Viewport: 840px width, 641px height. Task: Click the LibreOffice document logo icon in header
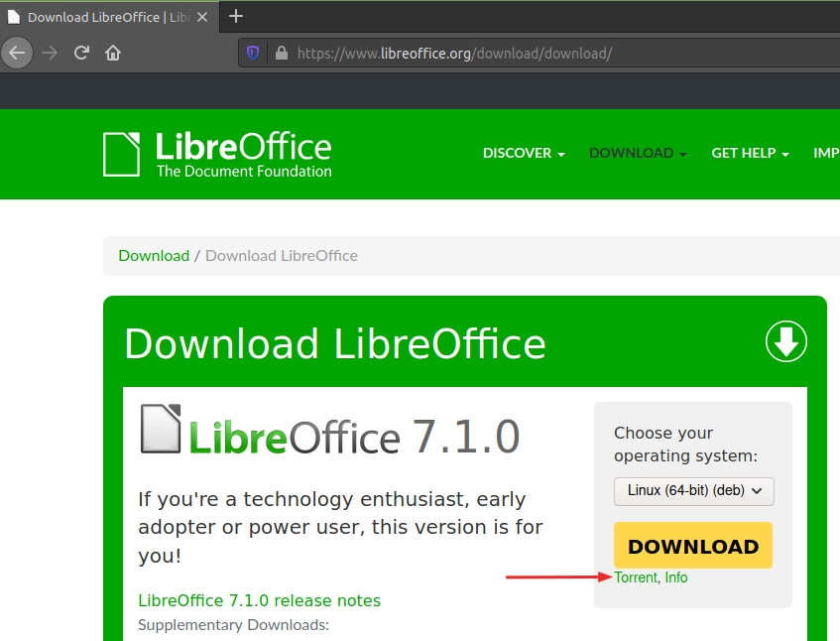point(122,154)
